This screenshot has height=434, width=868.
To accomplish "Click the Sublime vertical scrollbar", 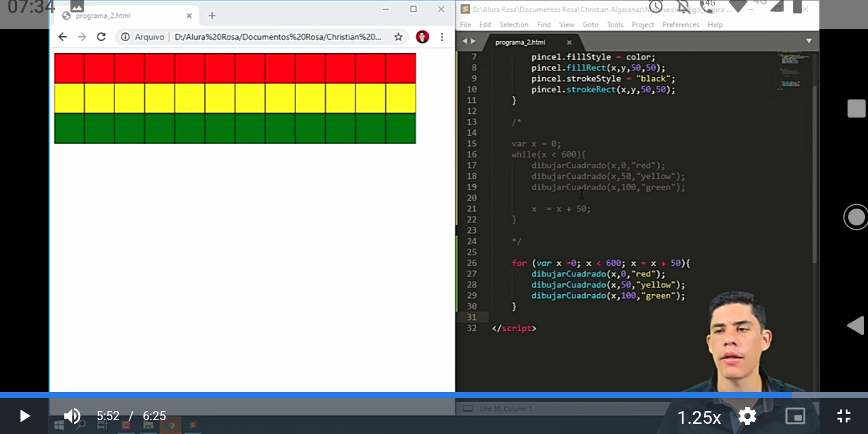I will (815, 175).
